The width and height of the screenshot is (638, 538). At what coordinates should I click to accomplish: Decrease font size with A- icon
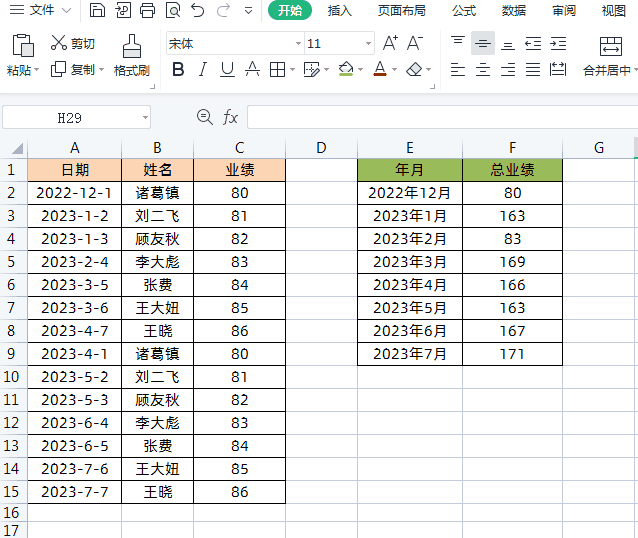click(x=415, y=43)
